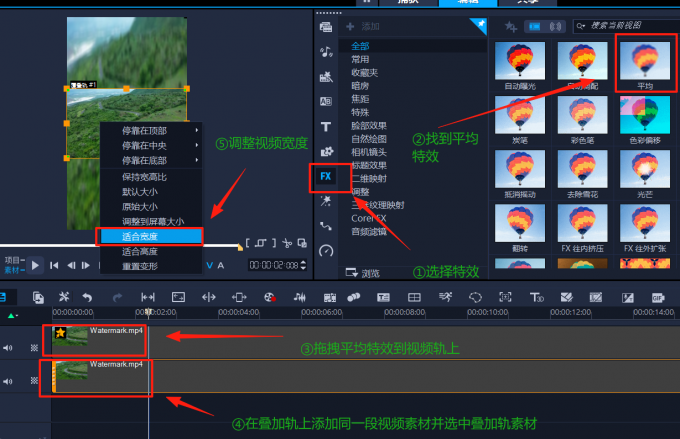This screenshot has width=680, height=439.
Task: Open the template library icon
Action: pos(326,77)
